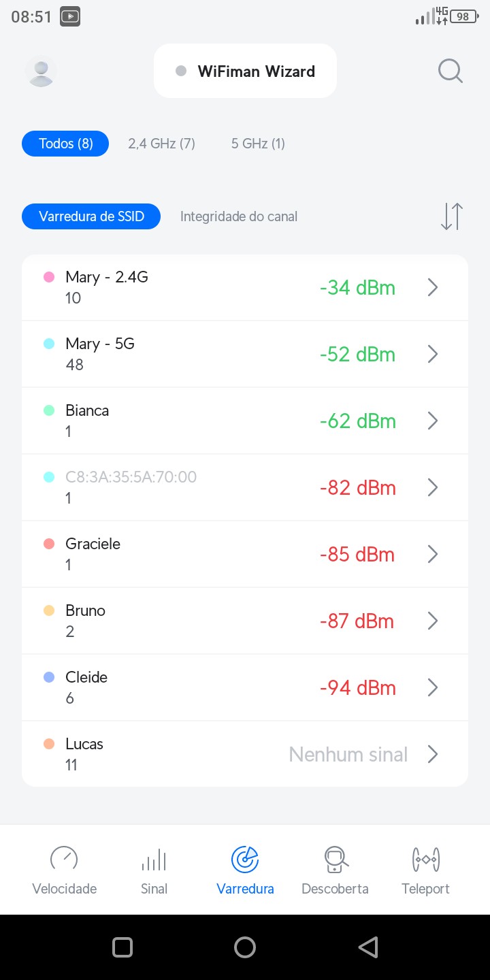Open the search magnifier icon
The image size is (490, 980).
[x=450, y=71]
